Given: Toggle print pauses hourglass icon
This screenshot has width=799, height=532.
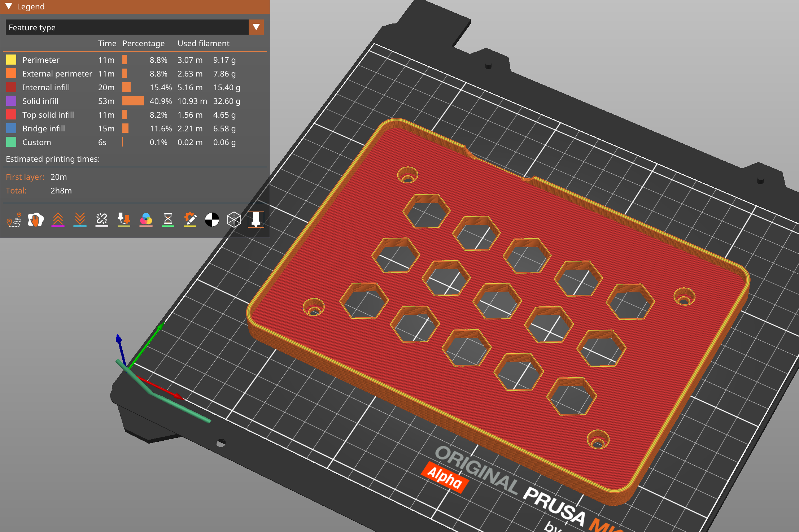Looking at the screenshot, I should (x=168, y=219).
